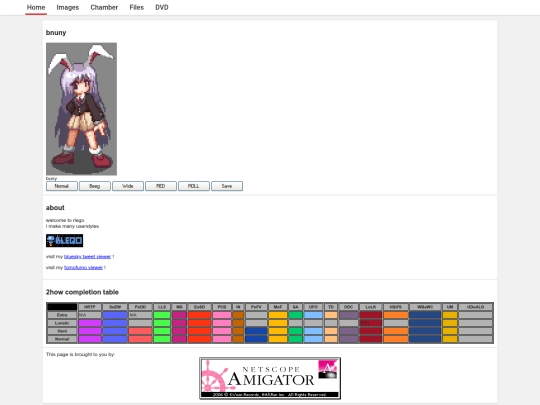This screenshot has width=540, height=405.
Task: Click the Normal row label in table
Action: click(62, 339)
